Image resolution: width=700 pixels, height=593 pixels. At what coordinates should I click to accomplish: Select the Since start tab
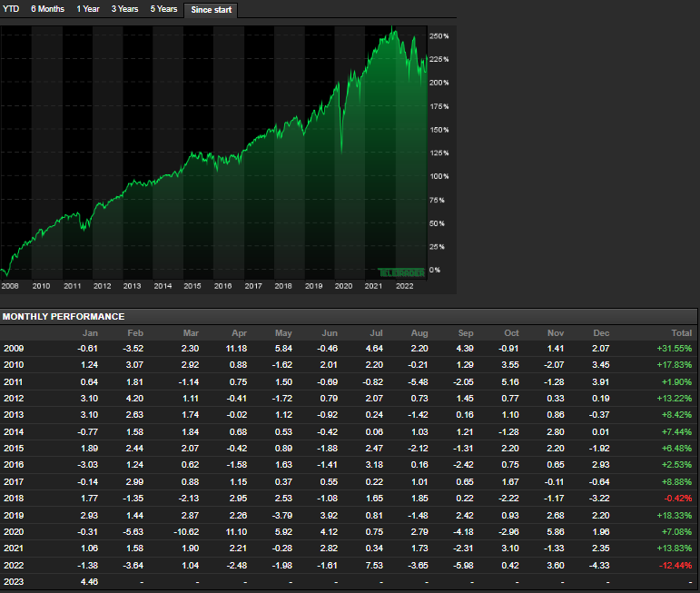tap(211, 10)
